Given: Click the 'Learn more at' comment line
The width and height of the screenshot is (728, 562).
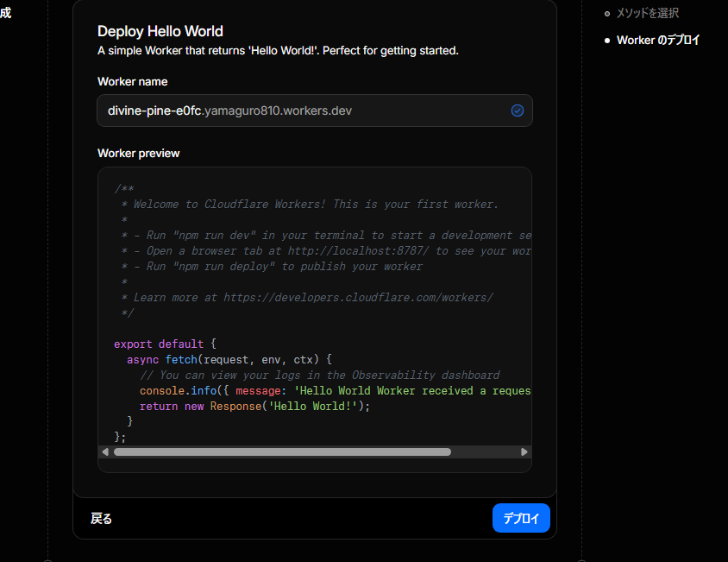Looking at the screenshot, I should pyautogui.click(x=307, y=298).
